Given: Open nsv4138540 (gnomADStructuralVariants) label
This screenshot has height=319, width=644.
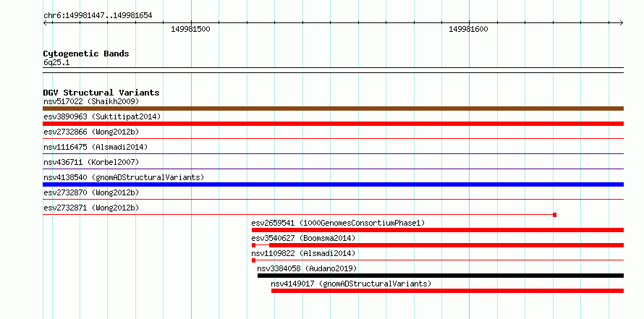Looking at the screenshot, I should point(124,177).
